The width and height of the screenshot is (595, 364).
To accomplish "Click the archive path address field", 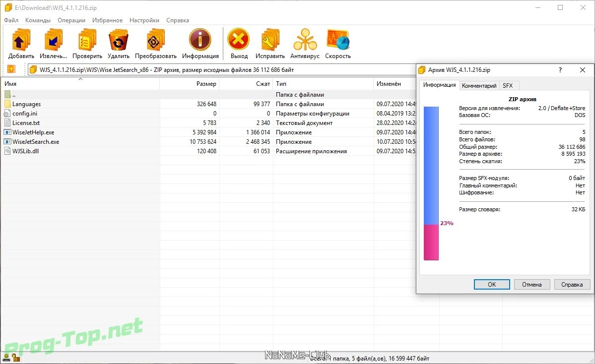I will click(x=222, y=70).
